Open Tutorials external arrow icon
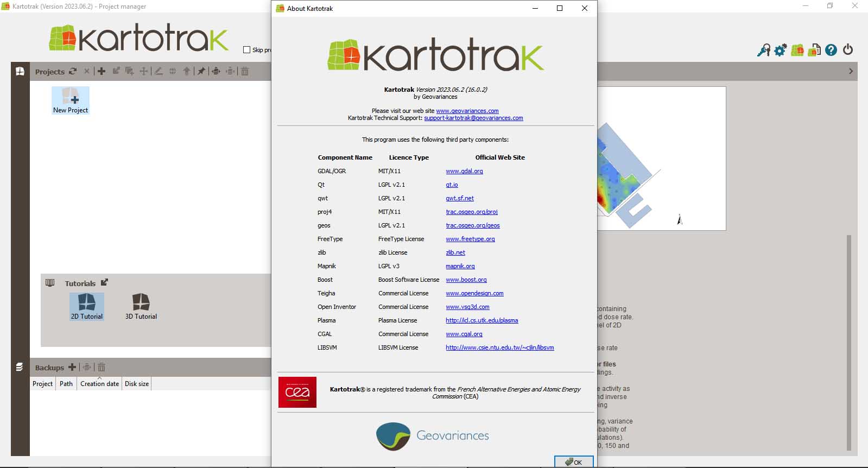Screen dimensions: 868x468 click(x=105, y=282)
